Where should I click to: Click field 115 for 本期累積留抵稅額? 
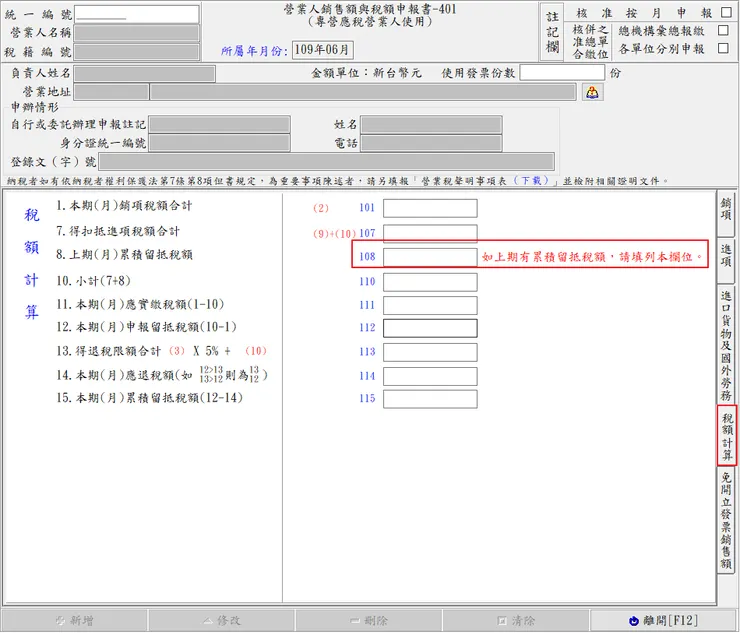(x=430, y=399)
